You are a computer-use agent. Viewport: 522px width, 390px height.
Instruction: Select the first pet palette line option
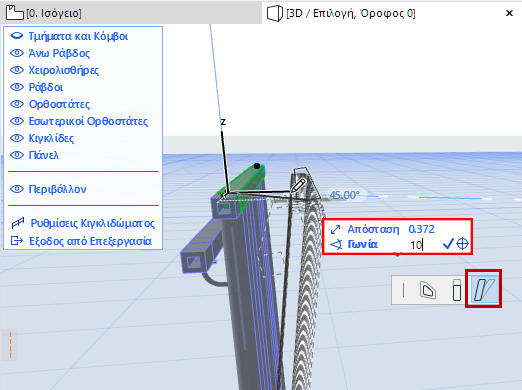coord(403,290)
